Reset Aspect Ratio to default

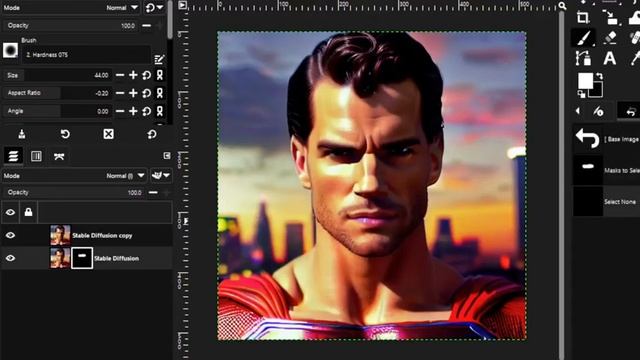[x=147, y=93]
